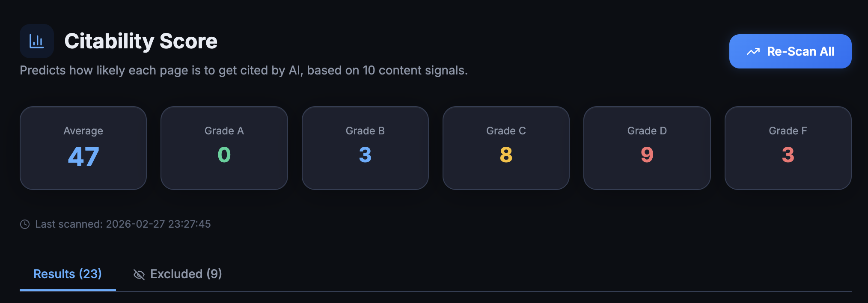The width and height of the screenshot is (868, 303).
Task: Click the bar chart icon beside Citability Score
Action: tap(37, 41)
